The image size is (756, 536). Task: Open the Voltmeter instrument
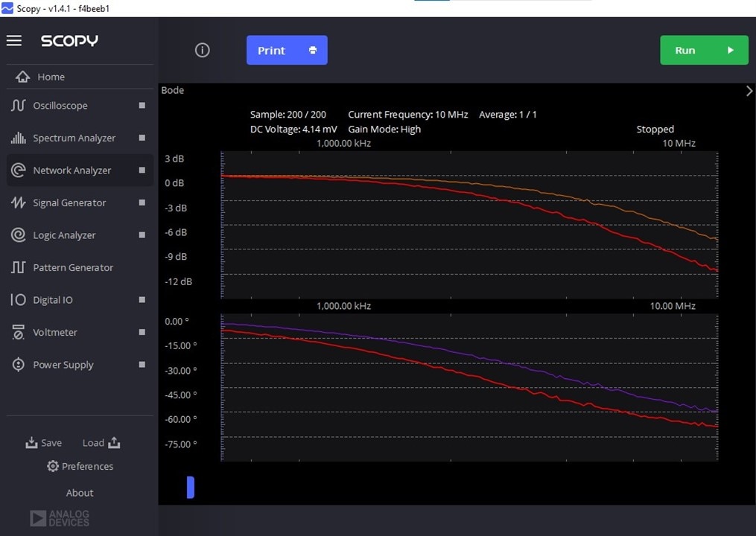(x=55, y=333)
